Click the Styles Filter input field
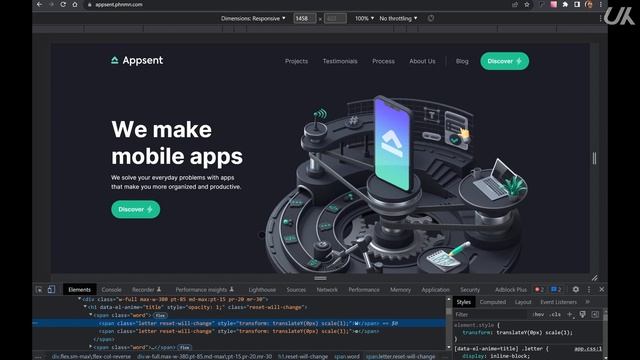 [x=492, y=314]
